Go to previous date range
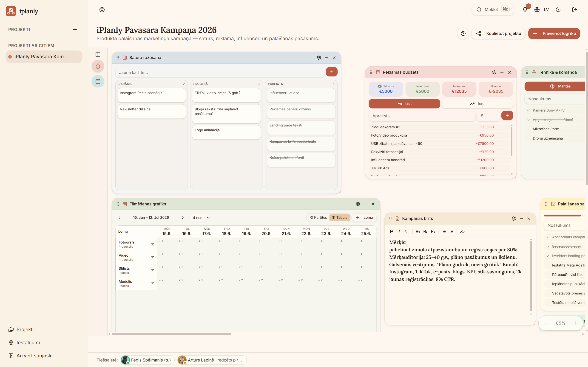Screen dimensions: 588x367 (119, 218)
